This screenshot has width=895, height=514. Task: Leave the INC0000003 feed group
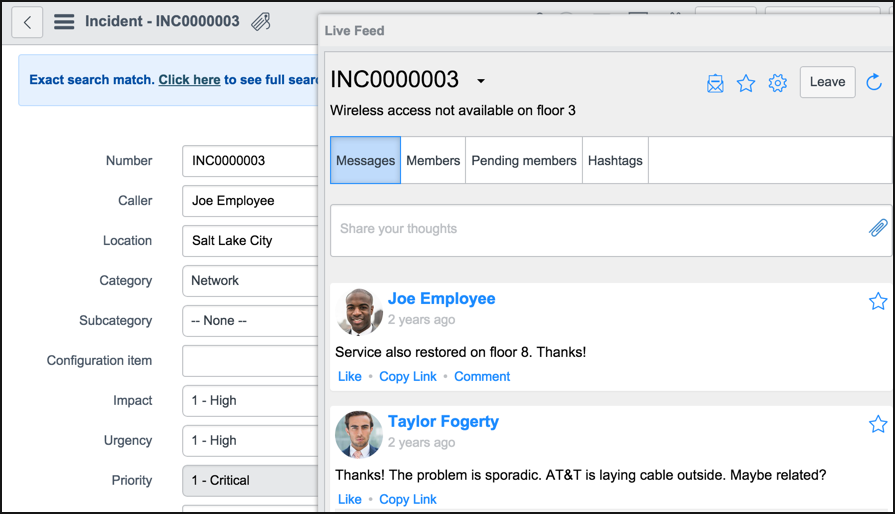827,82
